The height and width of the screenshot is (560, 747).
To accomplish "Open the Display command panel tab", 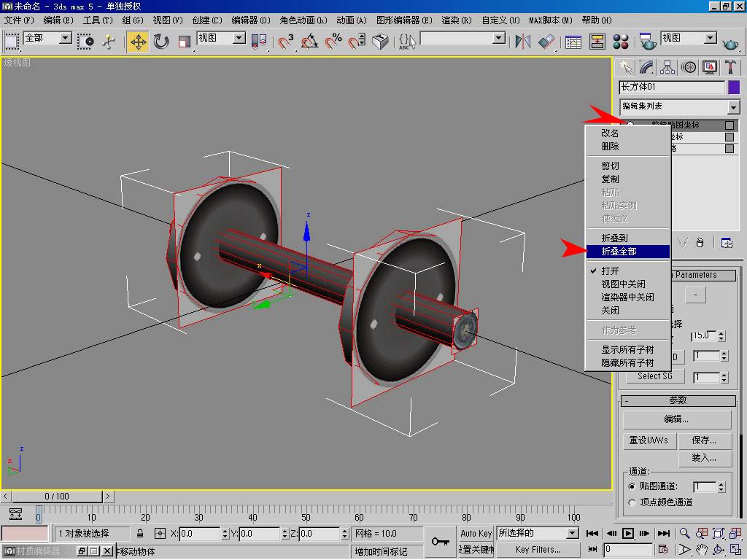I will point(709,67).
